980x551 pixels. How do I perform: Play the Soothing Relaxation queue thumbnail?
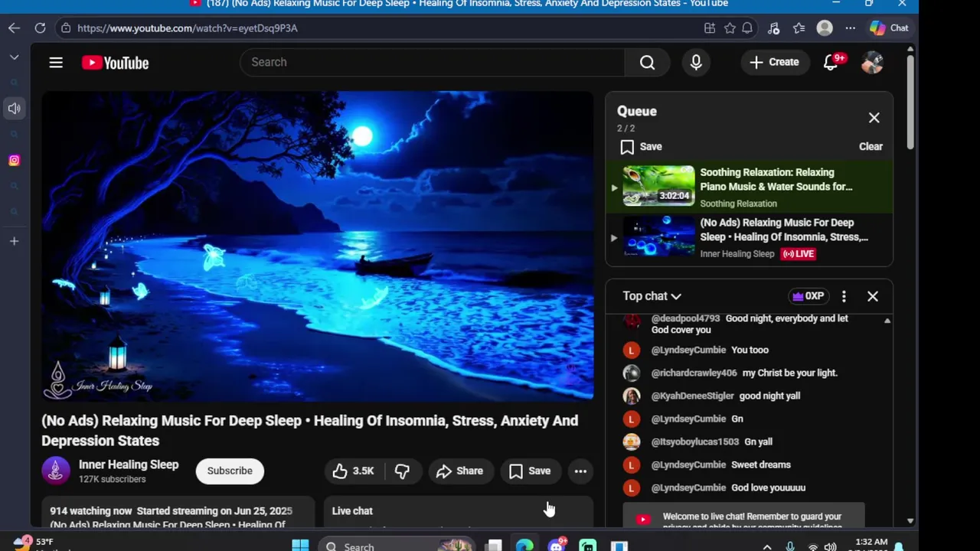click(658, 186)
